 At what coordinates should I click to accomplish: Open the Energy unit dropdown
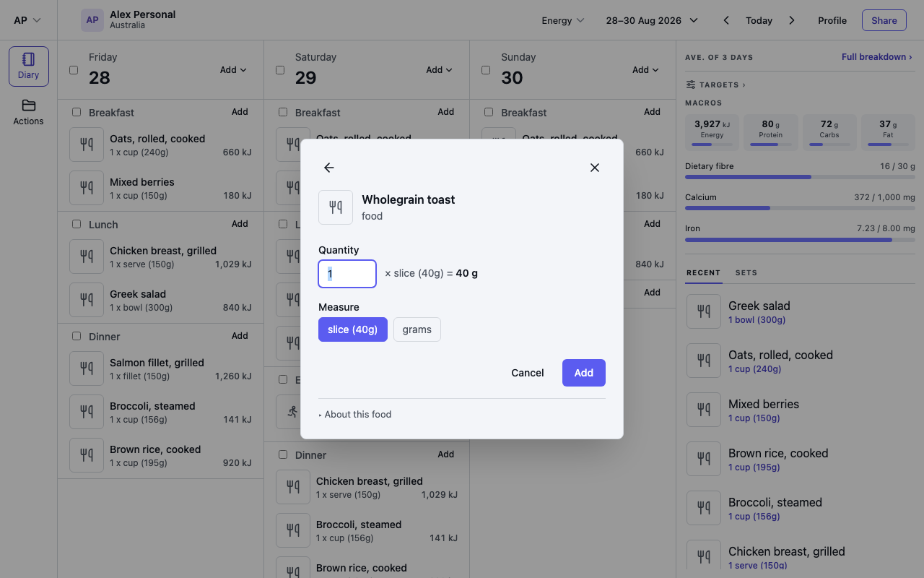tap(563, 20)
